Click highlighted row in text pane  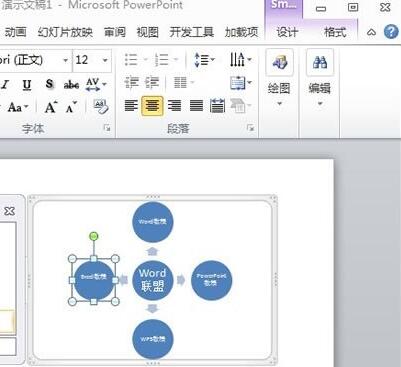[x=7, y=322]
